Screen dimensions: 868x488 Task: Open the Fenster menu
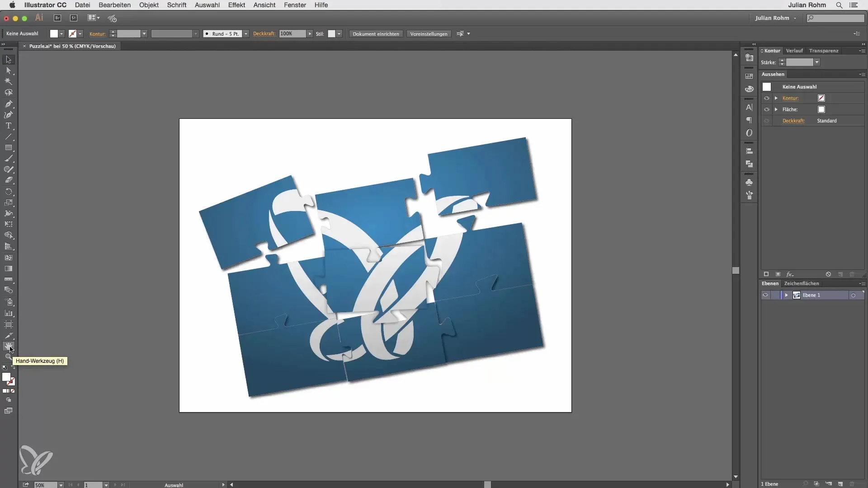[x=295, y=5]
